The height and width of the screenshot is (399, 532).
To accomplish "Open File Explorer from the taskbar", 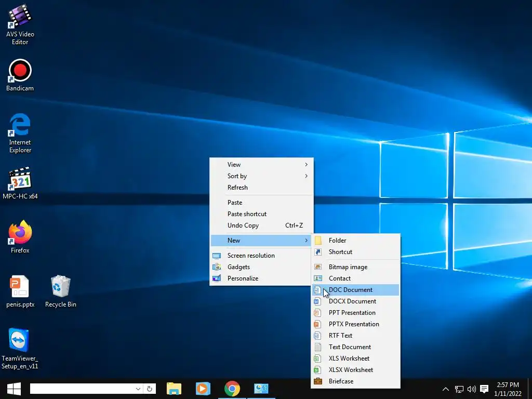I will 174,389.
